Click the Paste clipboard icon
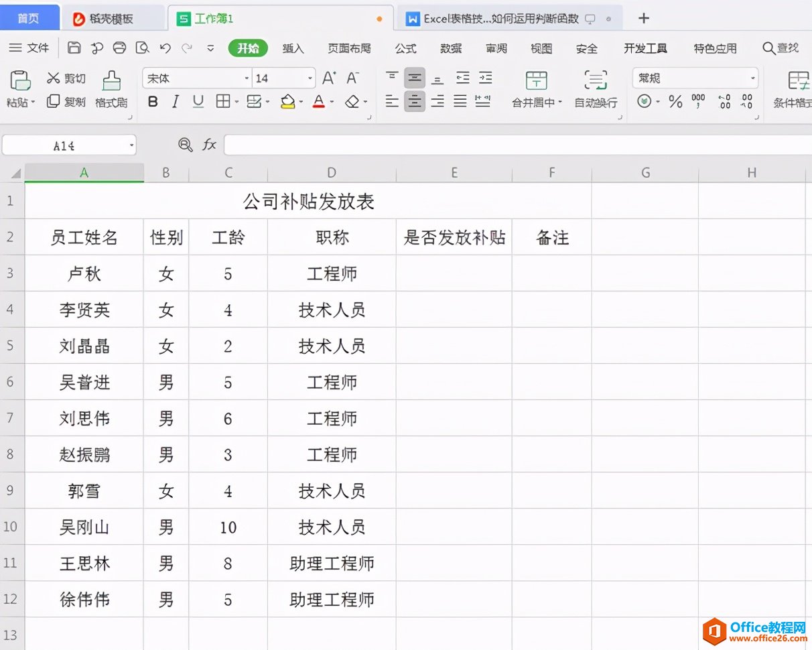Image resolution: width=812 pixels, height=650 pixels. point(20,80)
